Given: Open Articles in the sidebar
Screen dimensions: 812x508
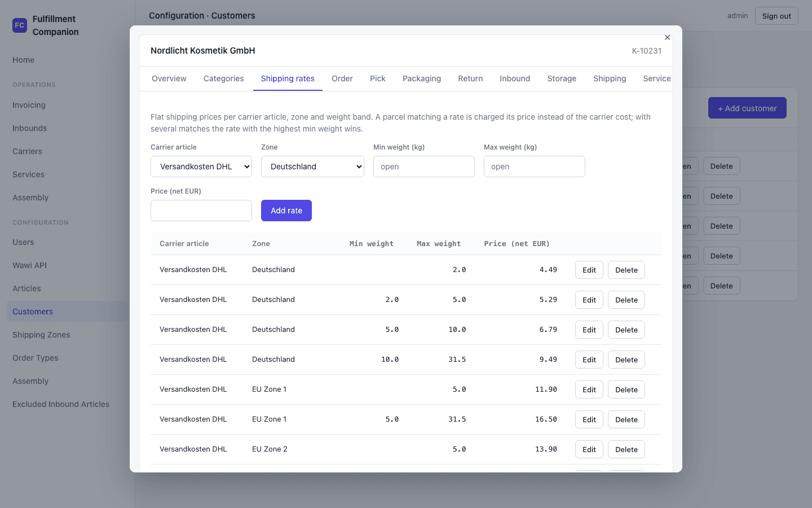Looking at the screenshot, I should pos(68,288).
